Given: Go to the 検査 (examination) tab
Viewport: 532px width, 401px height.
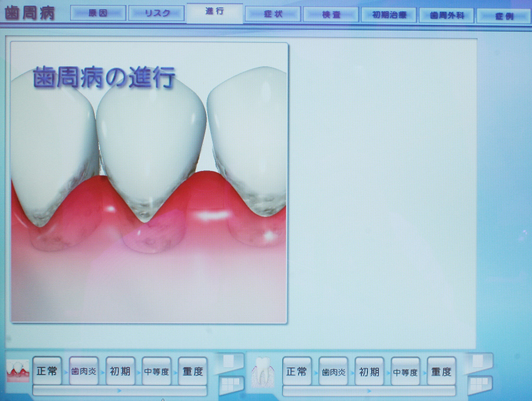Looking at the screenshot, I should pos(331,14).
